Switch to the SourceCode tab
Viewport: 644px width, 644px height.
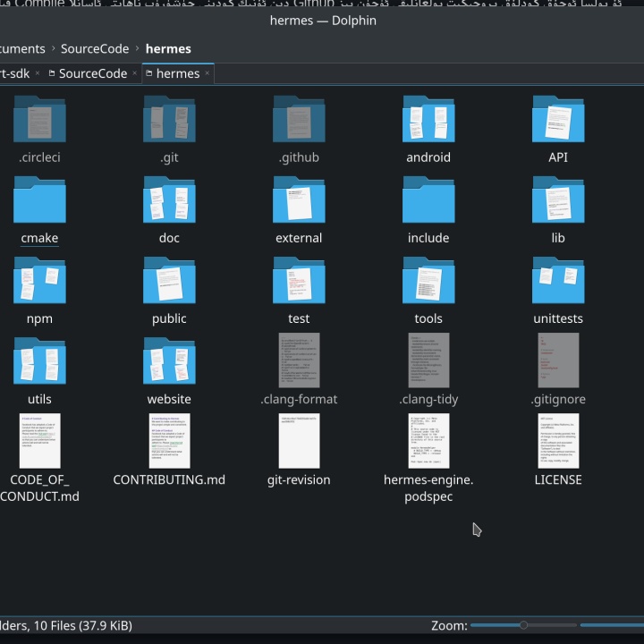pos(93,73)
